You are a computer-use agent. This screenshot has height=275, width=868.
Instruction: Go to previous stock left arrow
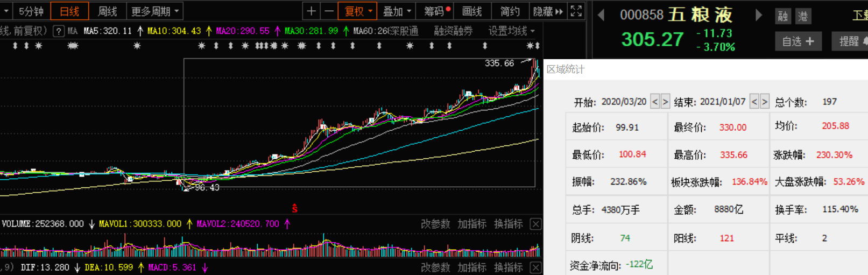pos(601,15)
